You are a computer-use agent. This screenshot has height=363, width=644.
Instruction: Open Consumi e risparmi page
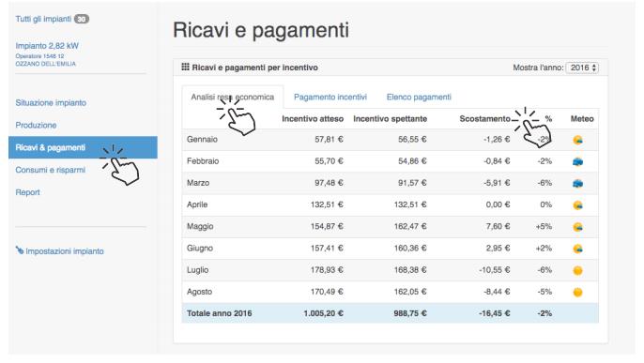coord(51,170)
